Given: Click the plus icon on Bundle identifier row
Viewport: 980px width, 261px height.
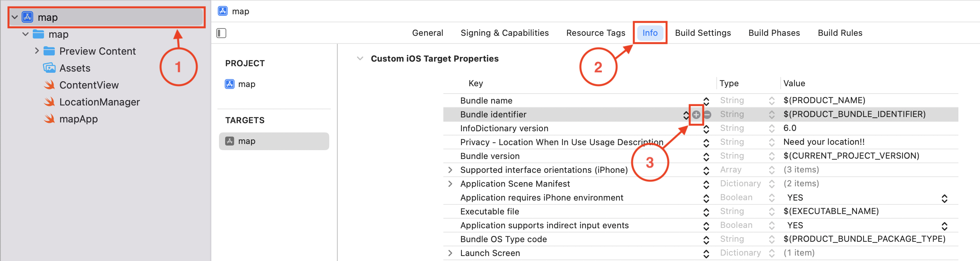Looking at the screenshot, I should point(696,114).
